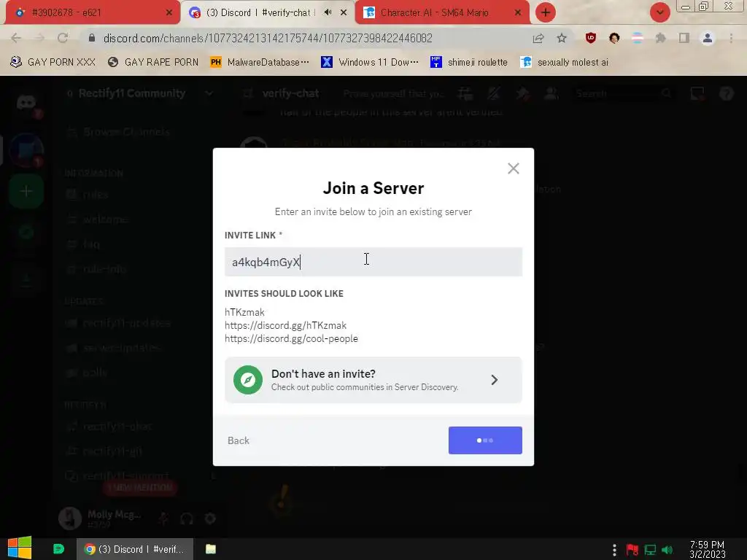Toggle the browser side panel

coord(684,38)
